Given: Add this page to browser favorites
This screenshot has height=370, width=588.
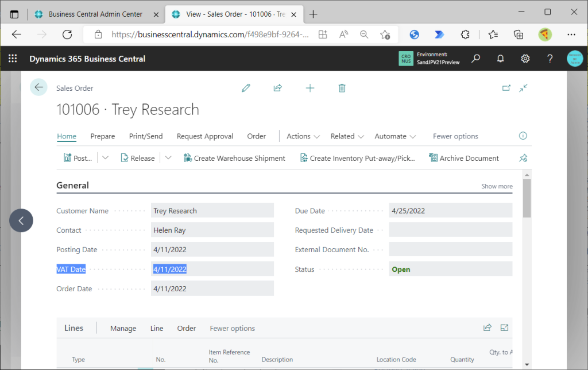Looking at the screenshot, I should coord(385,34).
